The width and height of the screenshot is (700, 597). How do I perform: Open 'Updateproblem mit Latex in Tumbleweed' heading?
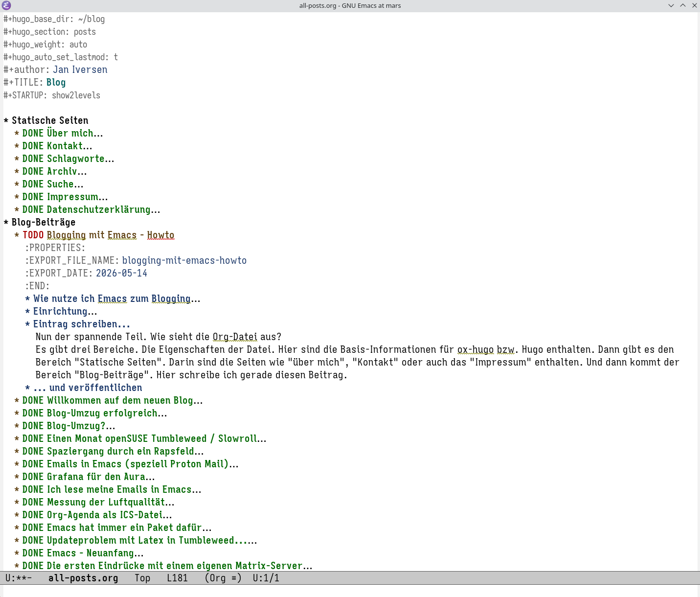(x=152, y=540)
